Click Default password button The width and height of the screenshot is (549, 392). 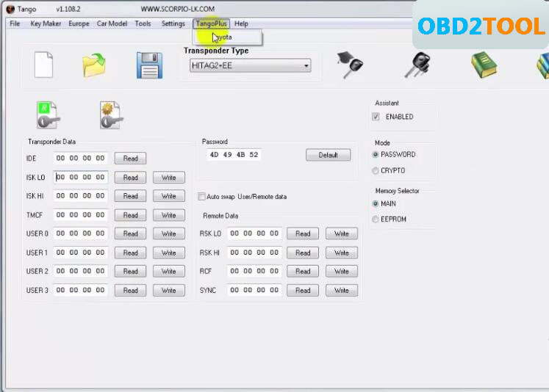(328, 155)
